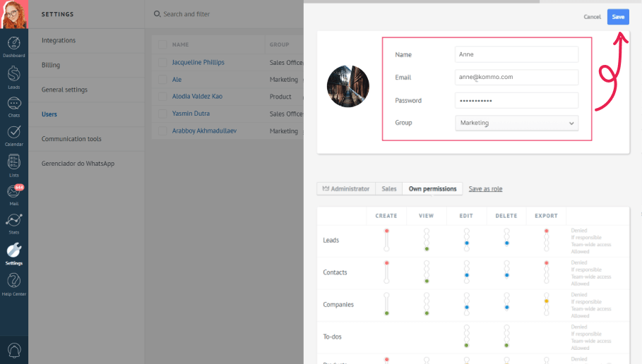The image size is (642, 364).
Task: Open General settings section
Action: coord(64,90)
